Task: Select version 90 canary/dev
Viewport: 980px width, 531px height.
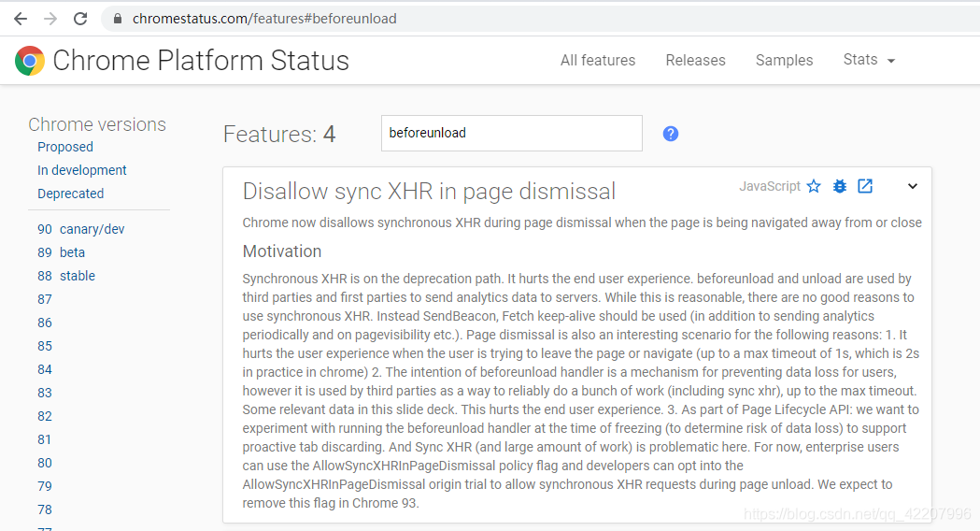Action: (80, 230)
